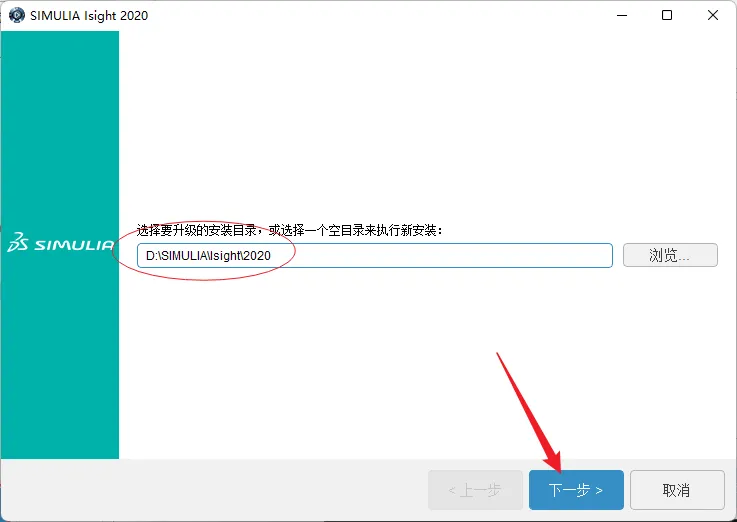Click the 取消 (Cancel) button
The width and height of the screenshot is (737, 522).
[x=677, y=490]
